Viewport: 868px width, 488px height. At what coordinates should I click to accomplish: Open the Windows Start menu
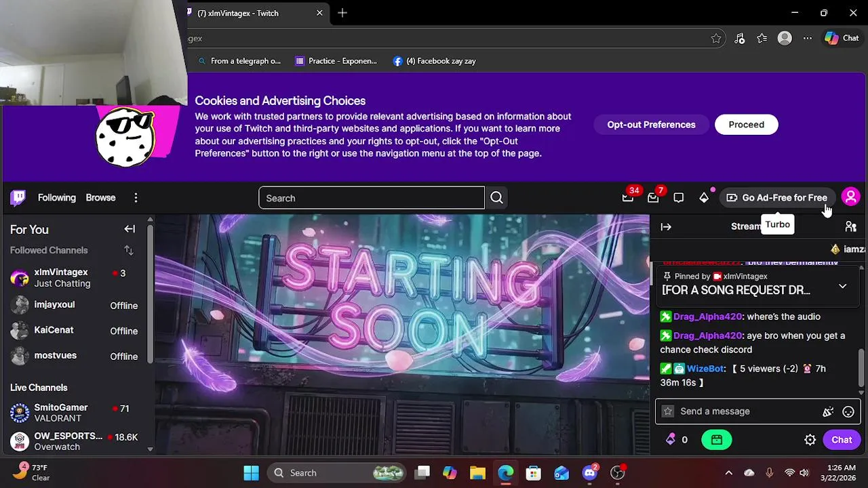[x=251, y=473]
